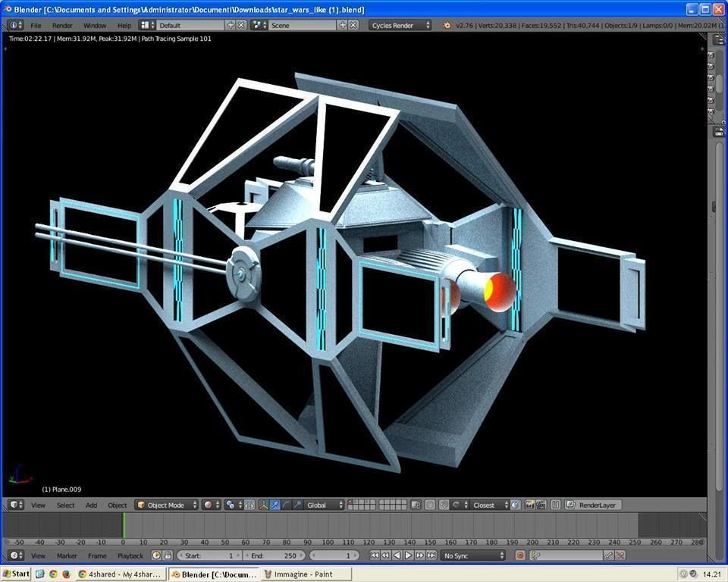
Task: Open the Object Mode dropdown
Action: (167, 505)
